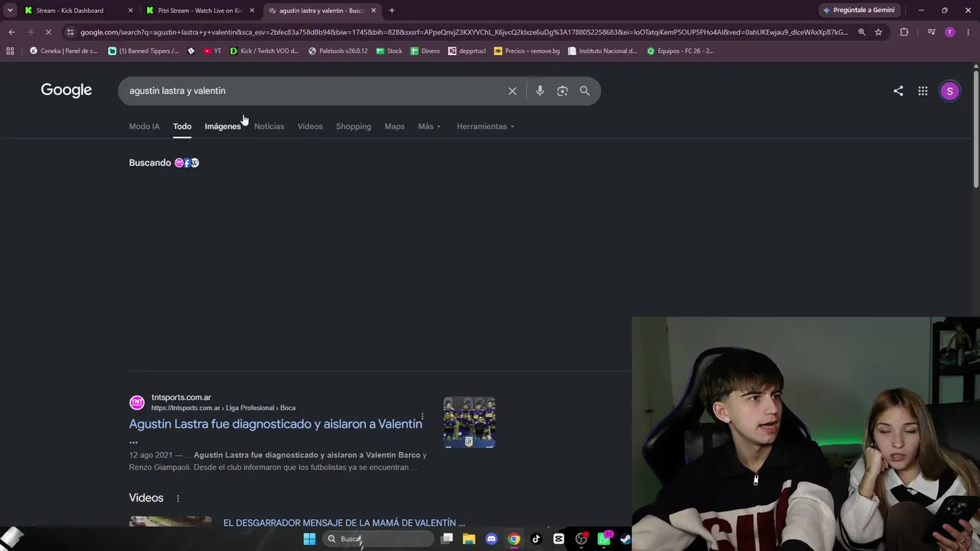Select the Todo results tab
980x551 pixels.
tap(182, 126)
